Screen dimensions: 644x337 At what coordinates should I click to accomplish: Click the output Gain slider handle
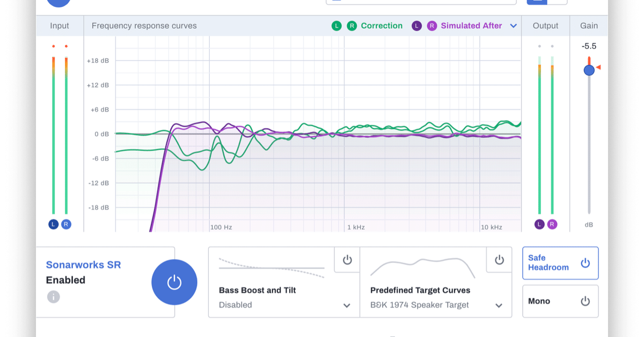tap(589, 70)
